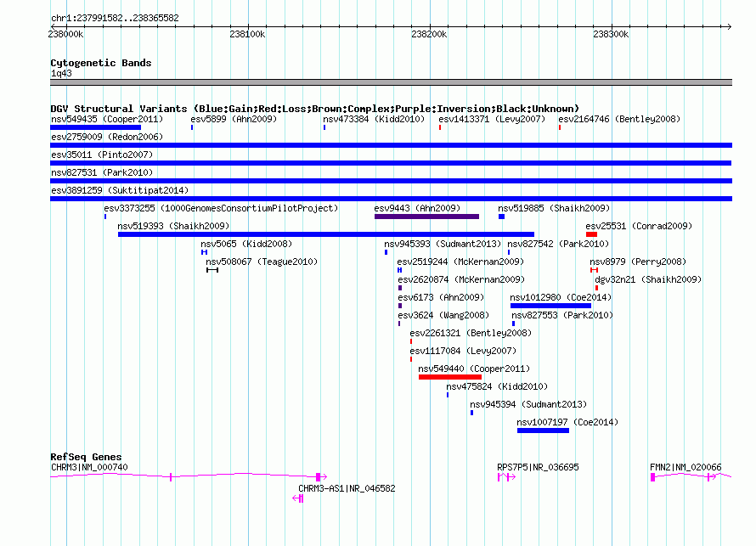Open the nsv945393 (Sudmant2013) label
756x546 pixels.
pos(443,244)
